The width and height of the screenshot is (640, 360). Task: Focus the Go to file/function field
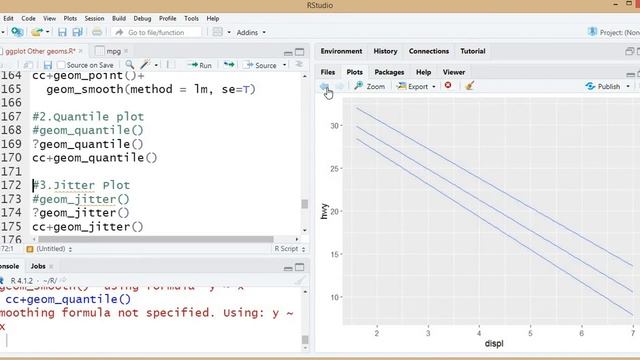(157, 32)
